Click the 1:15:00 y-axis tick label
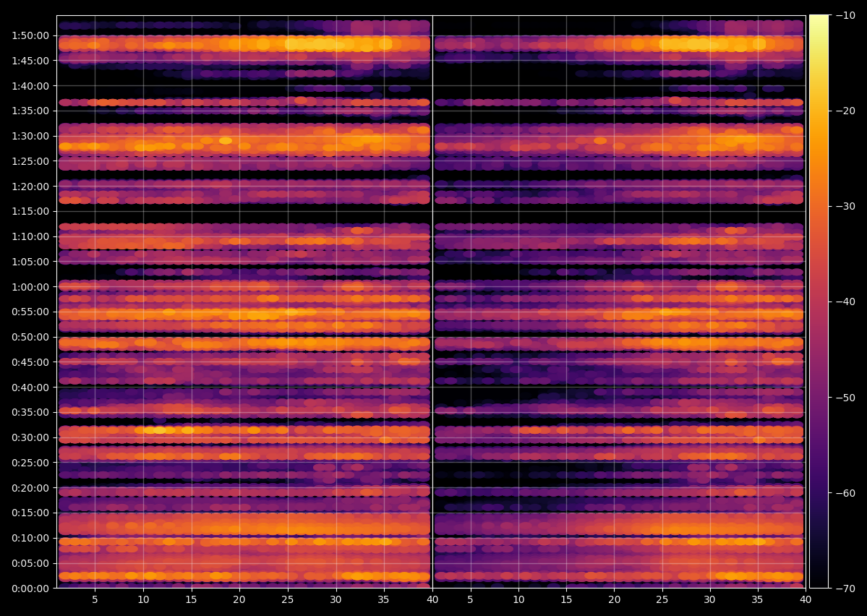 click(x=30, y=211)
